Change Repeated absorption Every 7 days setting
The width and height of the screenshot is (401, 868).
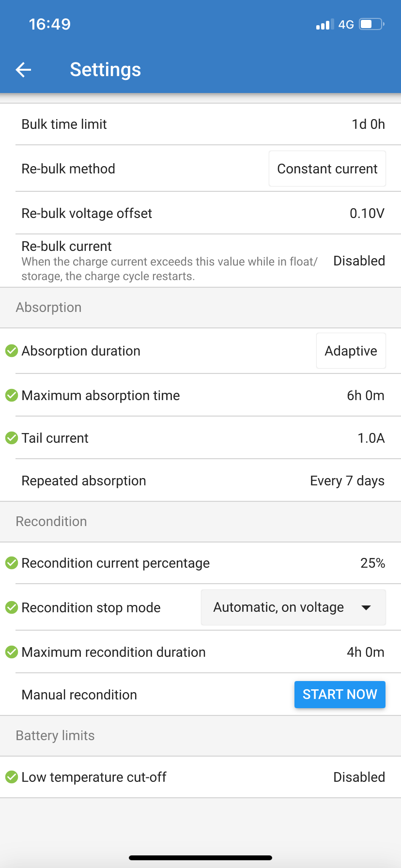(347, 481)
